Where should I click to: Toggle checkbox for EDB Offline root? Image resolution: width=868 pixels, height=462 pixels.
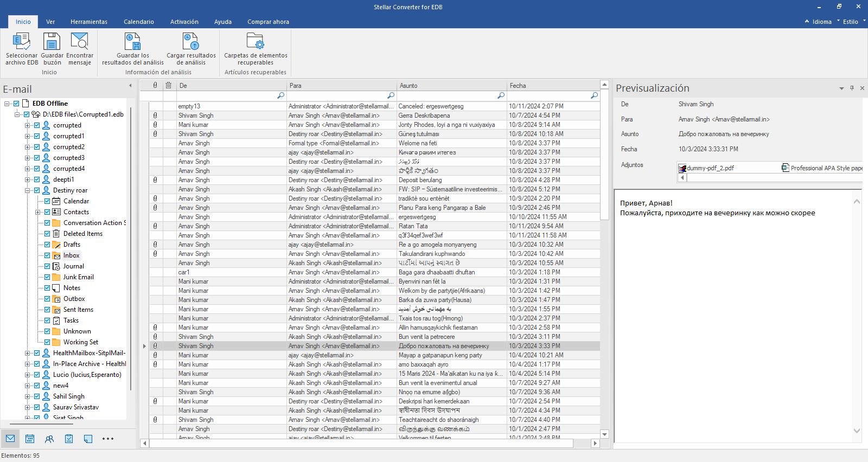click(x=16, y=104)
